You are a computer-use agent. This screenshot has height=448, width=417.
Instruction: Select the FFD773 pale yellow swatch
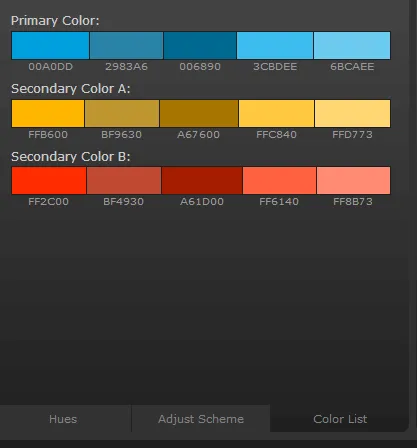(x=352, y=113)
